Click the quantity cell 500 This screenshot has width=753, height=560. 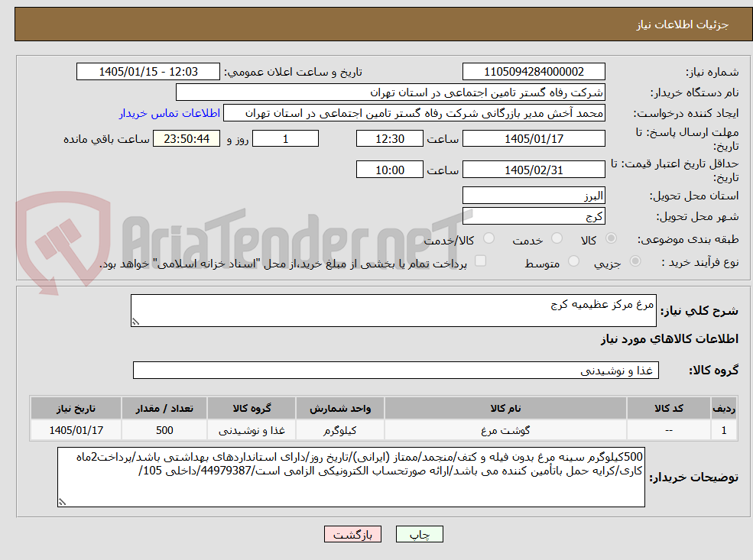(x=164, y=430)
